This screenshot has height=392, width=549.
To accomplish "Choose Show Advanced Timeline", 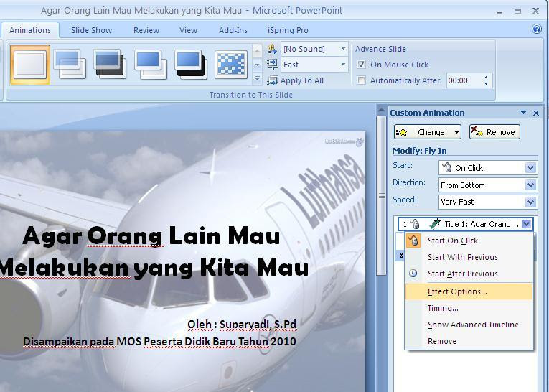I will (469, 325).
